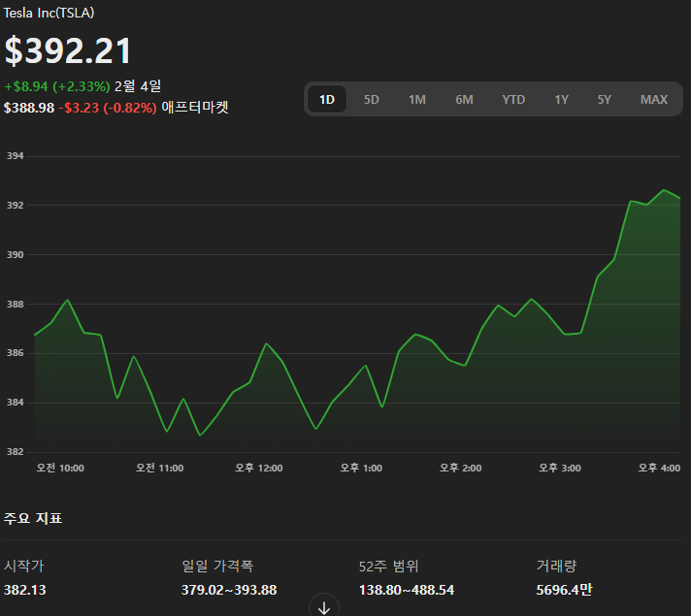The width and height of the screenshot is (691, 616).
Task: Click the 384 y-axis label
Action: (15, 403)
